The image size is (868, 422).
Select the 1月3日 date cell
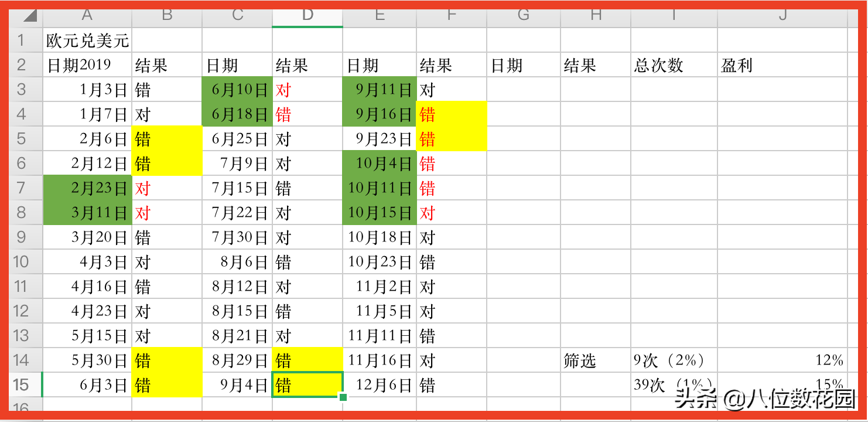click(88, 90)
